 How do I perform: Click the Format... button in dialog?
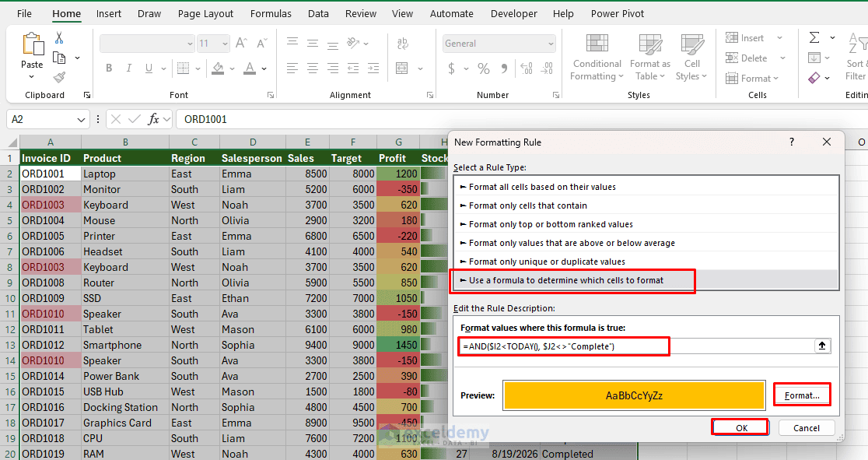pos(802,395)
